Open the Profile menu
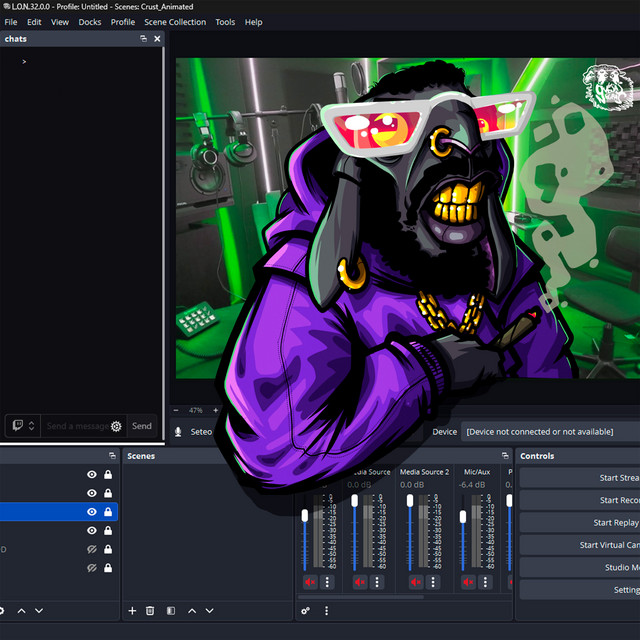This screenshot has width=640, height=640. [122, 22]
